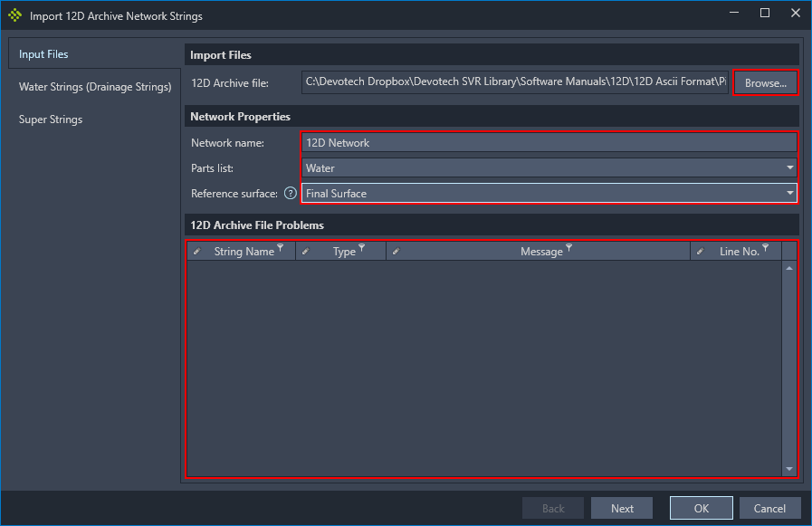Sort by the String Name column header
The image size is (812, 526).
(x=244, y=252)
